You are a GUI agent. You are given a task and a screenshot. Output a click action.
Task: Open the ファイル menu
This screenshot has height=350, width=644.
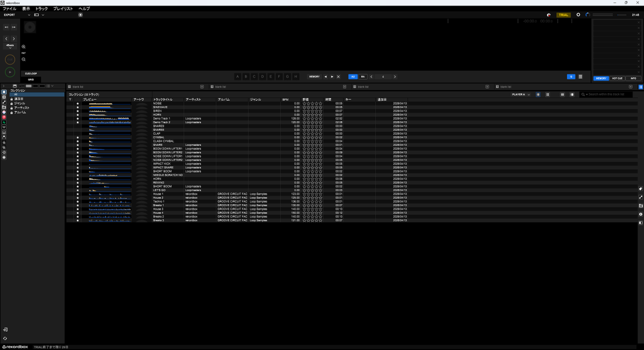[9, 9]
